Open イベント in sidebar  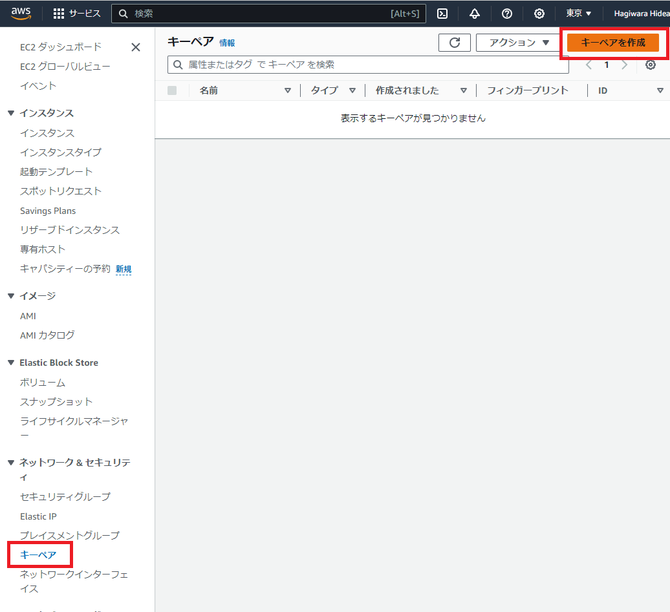[38, 85]
